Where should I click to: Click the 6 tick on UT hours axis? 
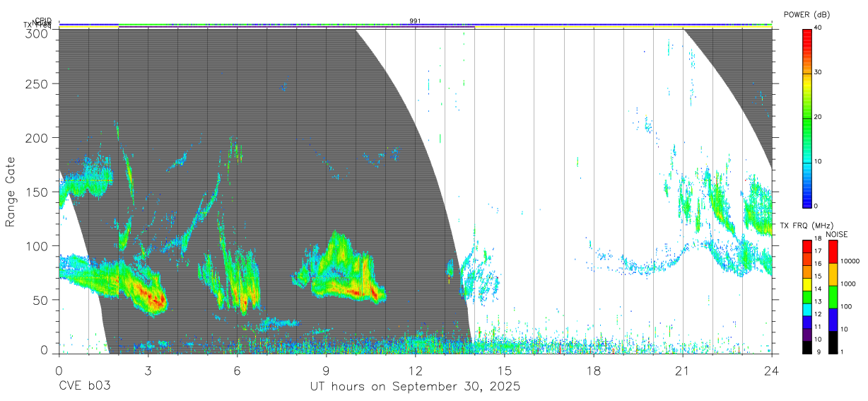pos(237,370)
